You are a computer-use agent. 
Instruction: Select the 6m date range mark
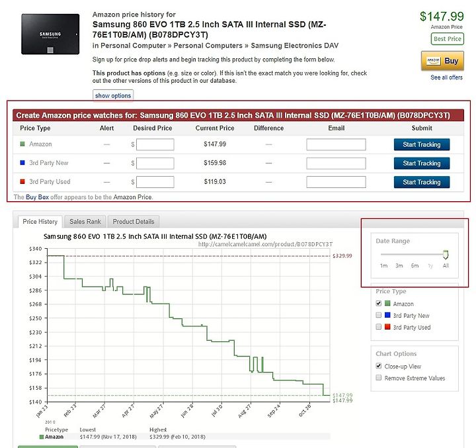[x=415, y=265]
